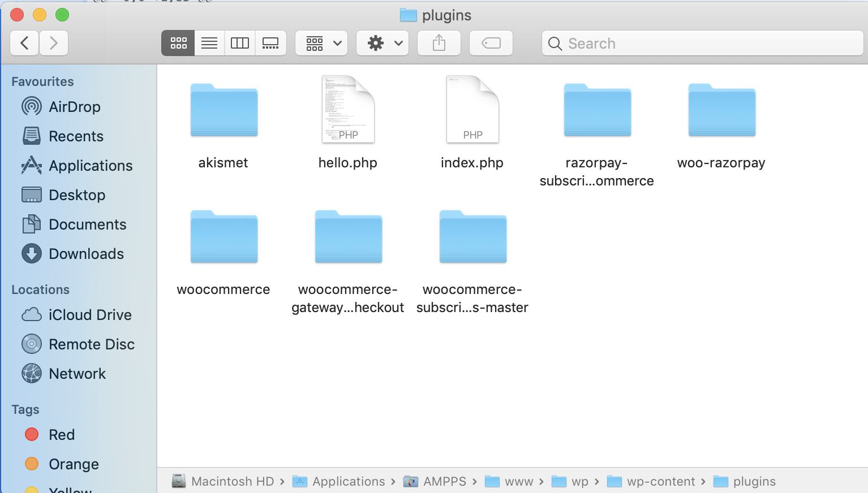868x493 pixels.
Task: Open Remote Disc from the sidebar
Action: pos(92,344)
